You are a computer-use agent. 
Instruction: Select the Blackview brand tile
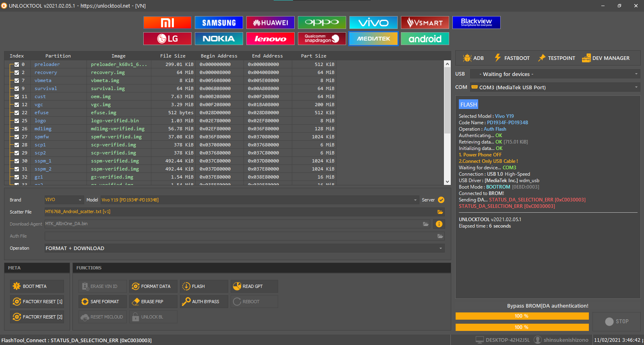pos(477,23)
